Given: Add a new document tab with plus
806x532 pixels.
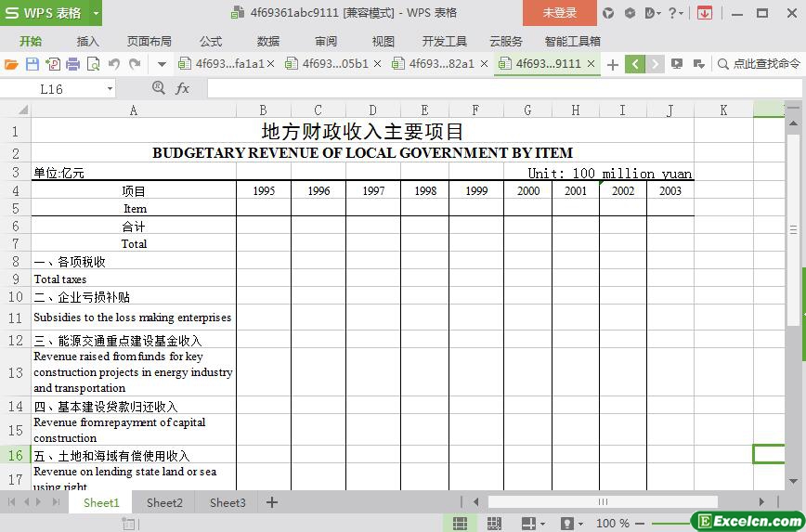Looking at the screenshot, I should pos(612,65).
